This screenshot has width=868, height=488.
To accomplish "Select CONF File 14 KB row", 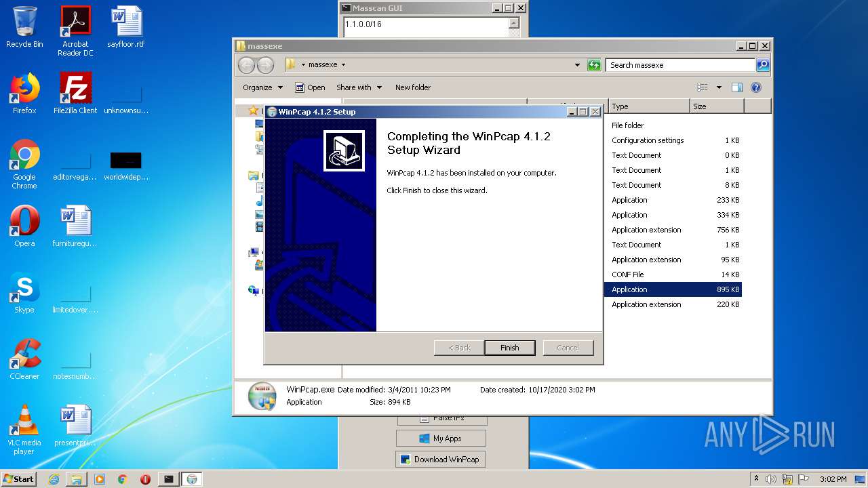I will [673, 274].
